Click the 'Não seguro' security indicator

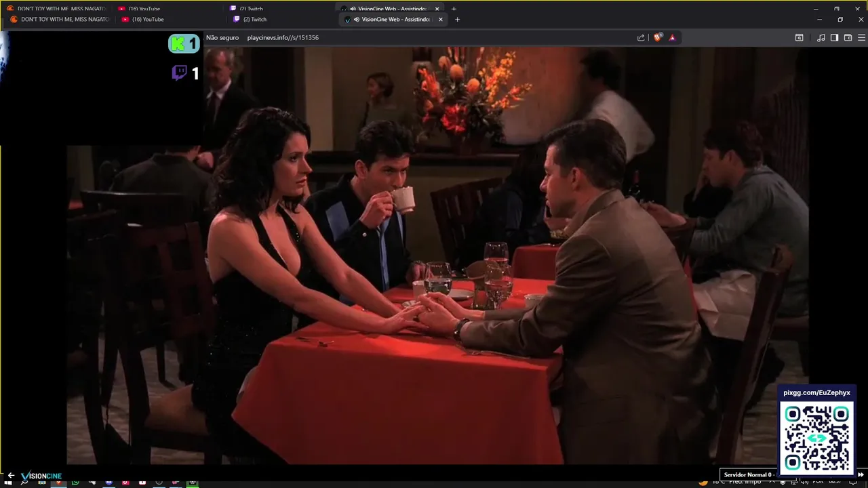[222, 38]
